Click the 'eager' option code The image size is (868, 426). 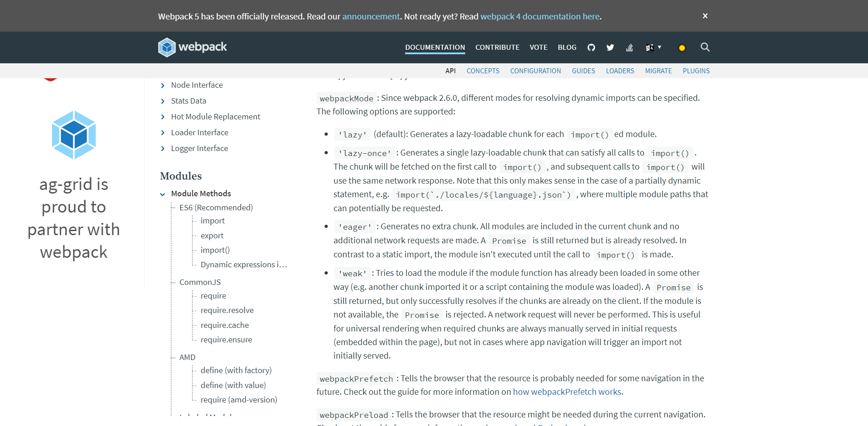355,227
